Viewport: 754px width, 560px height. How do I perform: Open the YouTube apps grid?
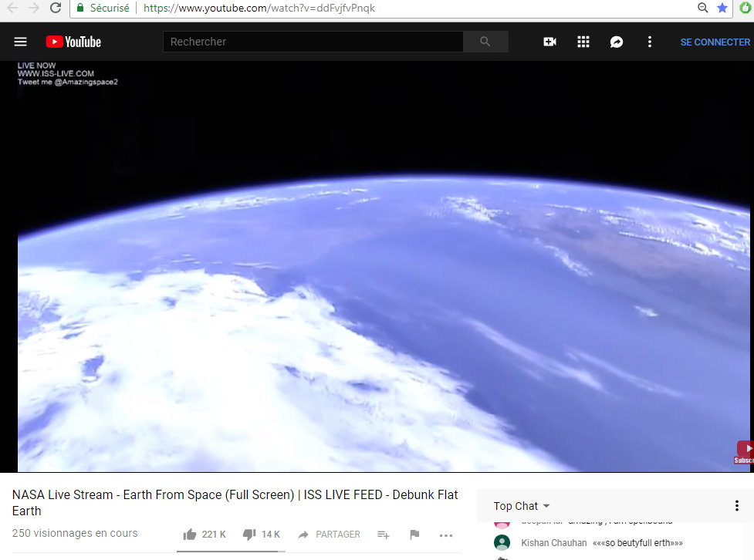pyautogui.click(x=583, y=42)
